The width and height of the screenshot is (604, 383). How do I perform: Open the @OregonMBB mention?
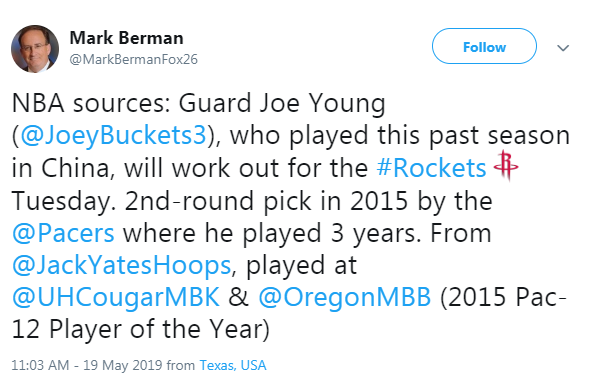pos(344,298)
